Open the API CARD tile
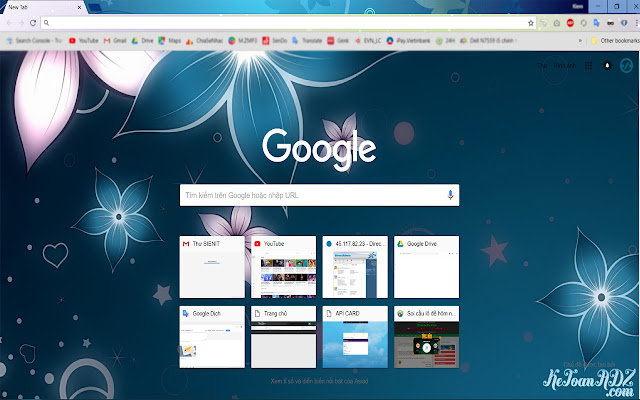This screenshot has width=640, height=400. click(x=355, y=337)
